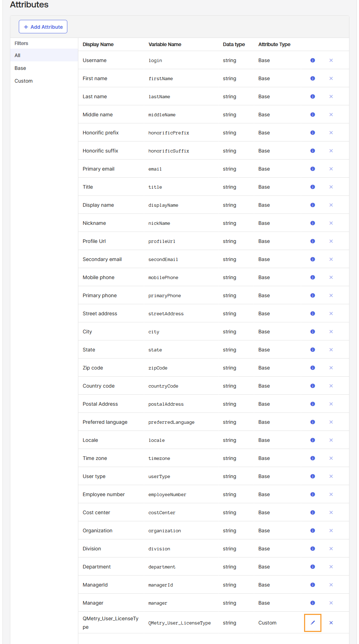Edit the QMetry_User_LicenseType custom attribute
This screenshot has height=644, width=359.
click(x=312, y=623)
